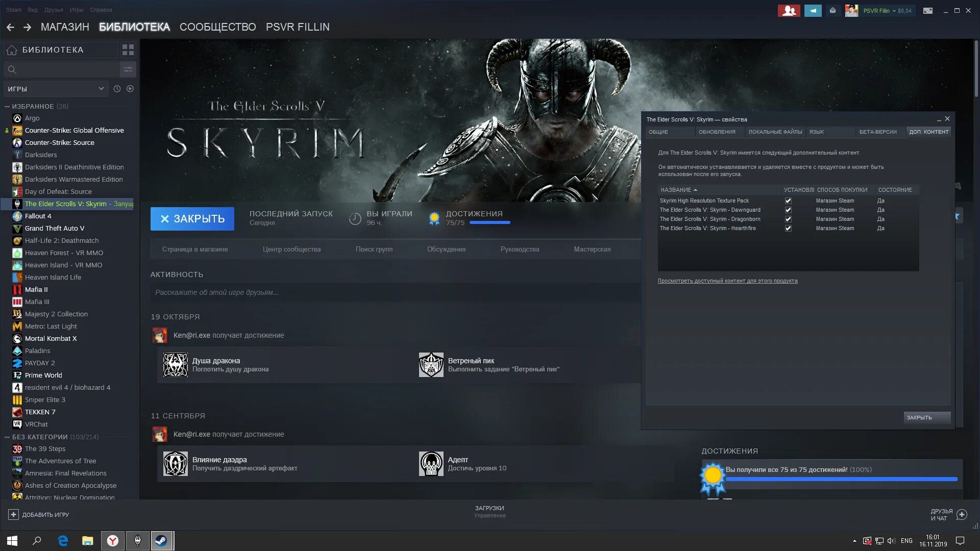Open the PSVR Fillin profile avatar
Viewport: 980px width, 551px height.
(x=851, y=11)
